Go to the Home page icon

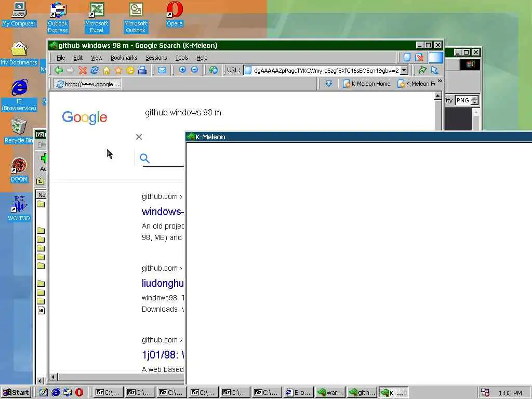[x=107, y=70]
